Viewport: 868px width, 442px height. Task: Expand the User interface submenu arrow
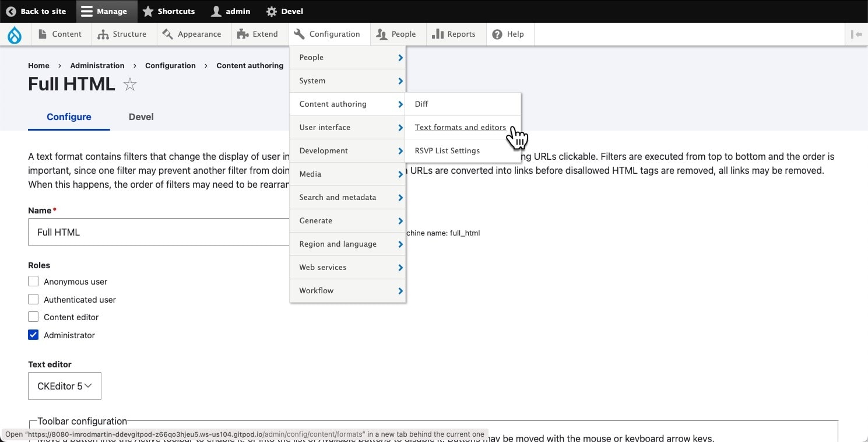[400, 127]
